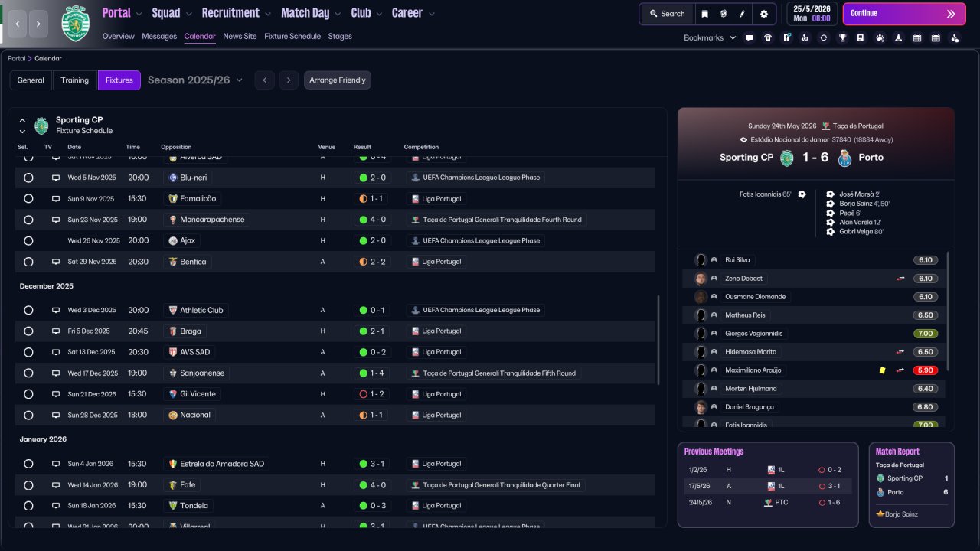
Task: Click the purple Continue button
Action: (904, 14)
